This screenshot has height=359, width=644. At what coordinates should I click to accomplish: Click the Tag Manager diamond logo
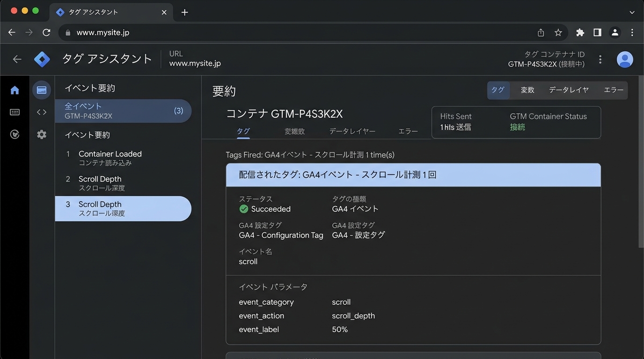pos(42,59)
